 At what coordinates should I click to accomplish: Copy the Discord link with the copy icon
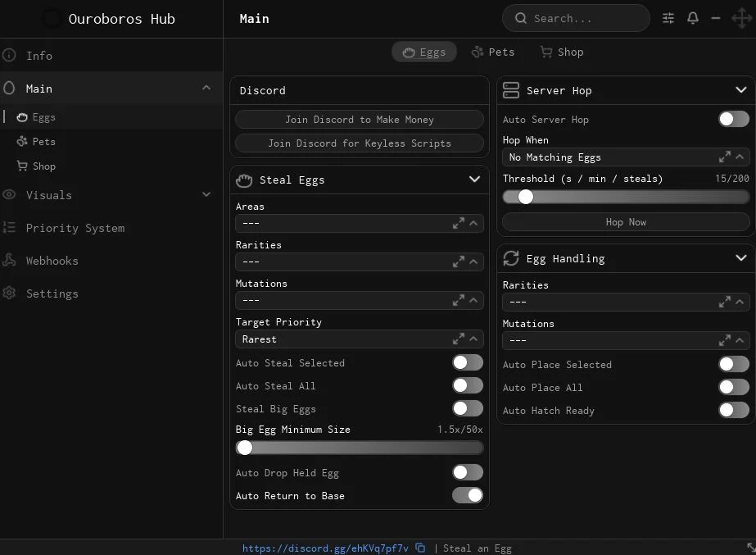420,548
